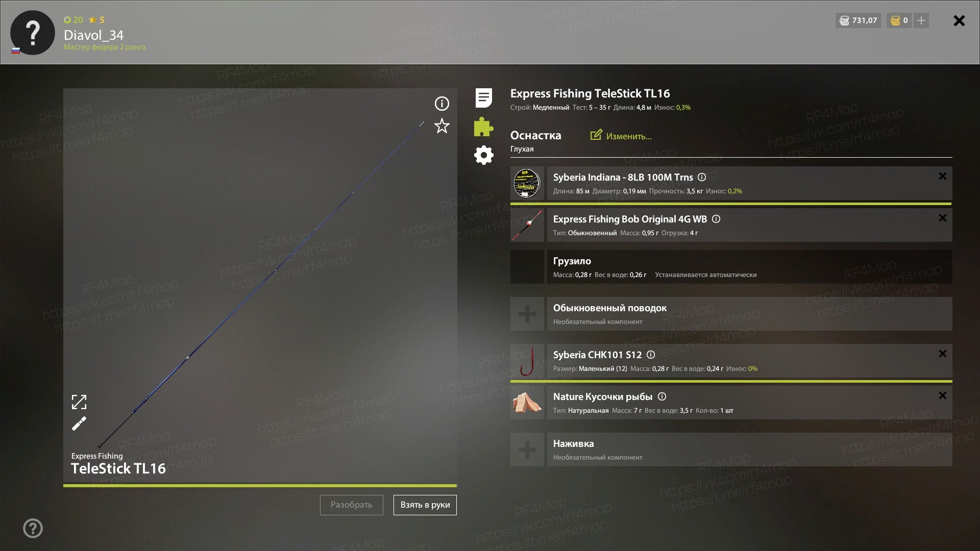Open the gear settings tab
The height and width of the screenshot is (551, 980).
(x=483, y=155)
